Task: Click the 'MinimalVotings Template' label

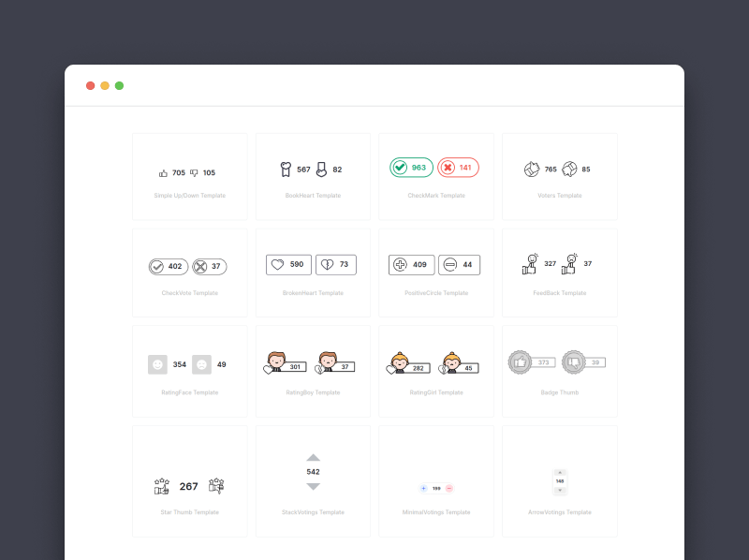Action: (x=436, y=512)
